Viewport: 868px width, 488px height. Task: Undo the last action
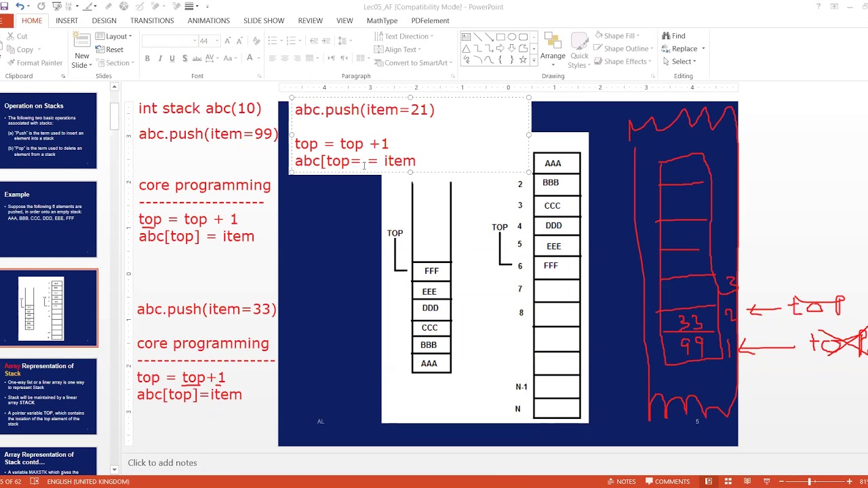point(20,6)
